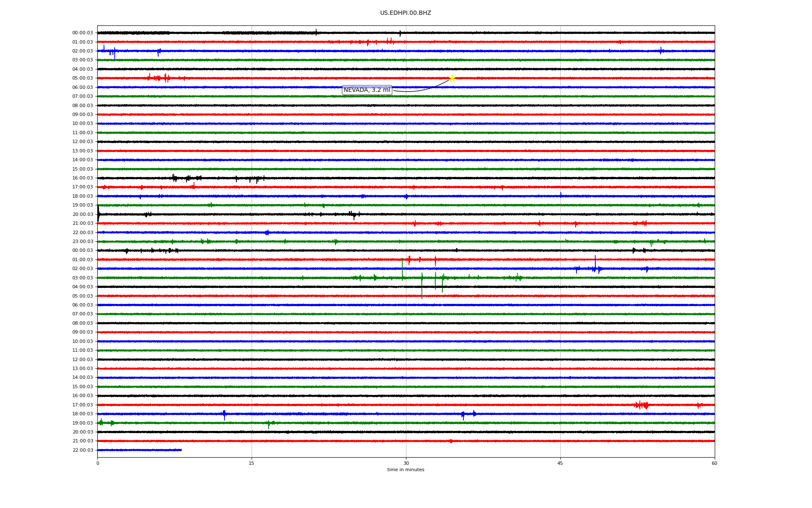This screenshot has width=812, height=508.
Task: Click the tall green spike on the 03:00:03 trace
Action: pos(422,284)
